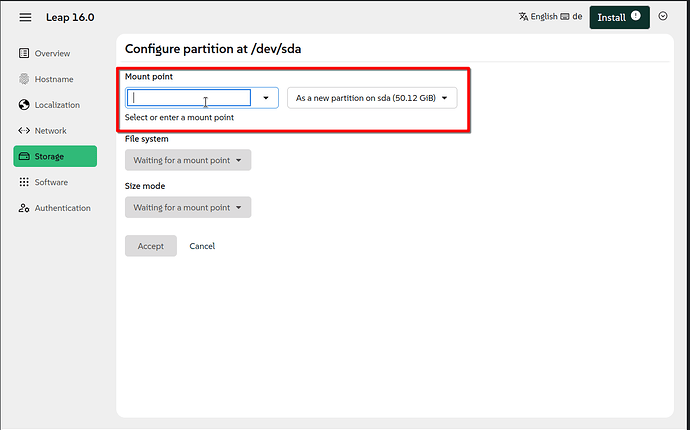Open the File system dropdown
The height and width of the screenshot is (430, 690).
(x=188, y=160)
